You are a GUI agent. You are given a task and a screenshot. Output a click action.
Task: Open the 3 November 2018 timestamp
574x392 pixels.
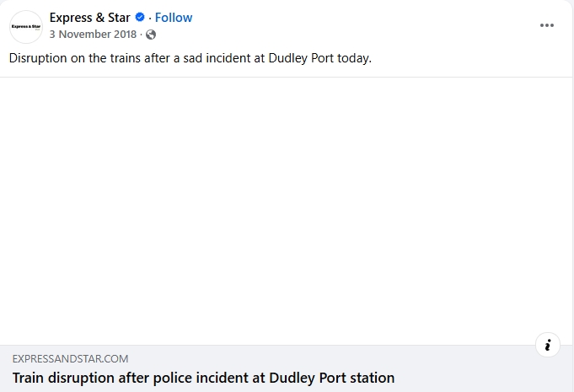94,35
